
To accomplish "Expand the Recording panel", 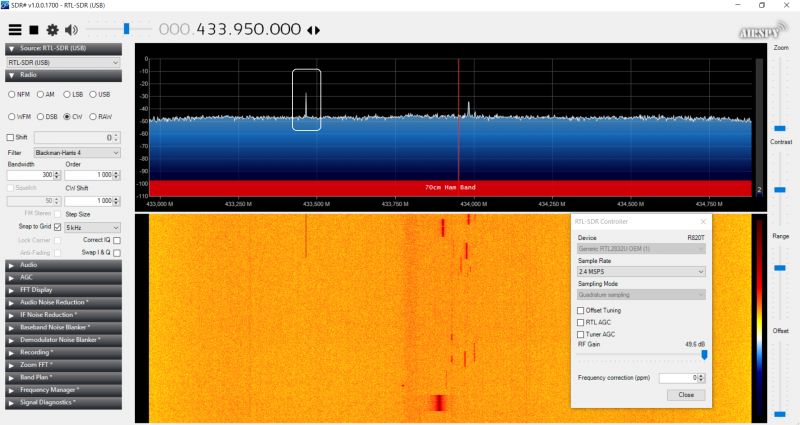I will tap(63, 353).
